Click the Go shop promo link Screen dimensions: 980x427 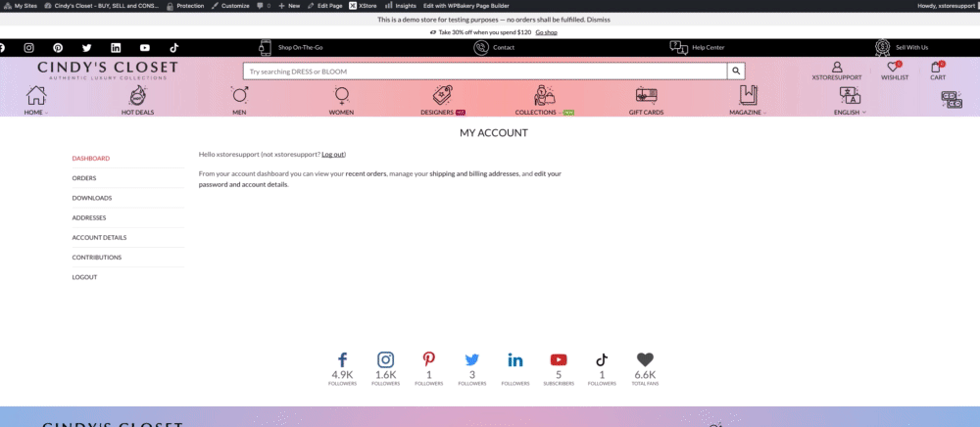(x=546, y=32)
